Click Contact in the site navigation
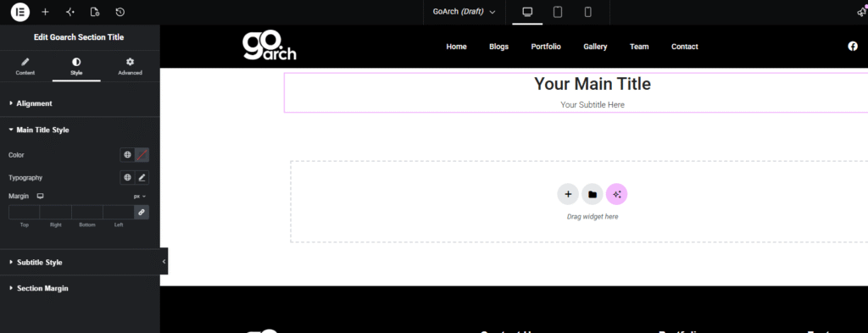The image size is (868, 333). pos(685,47)
